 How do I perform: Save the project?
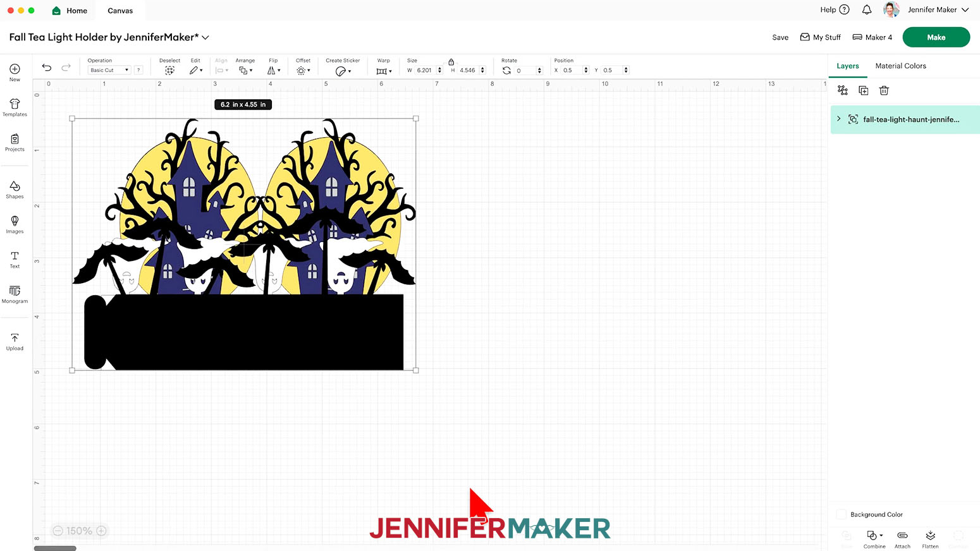[x=780, y=37]
